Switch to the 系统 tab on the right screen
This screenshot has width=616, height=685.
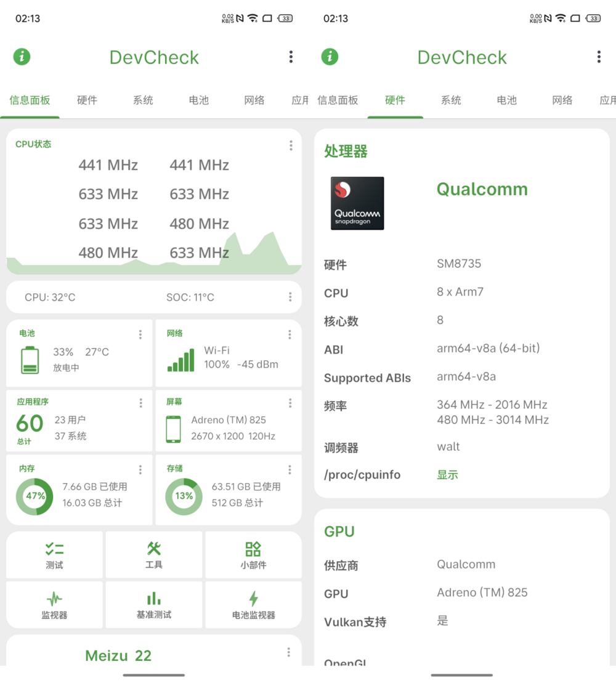coord(451,100)
